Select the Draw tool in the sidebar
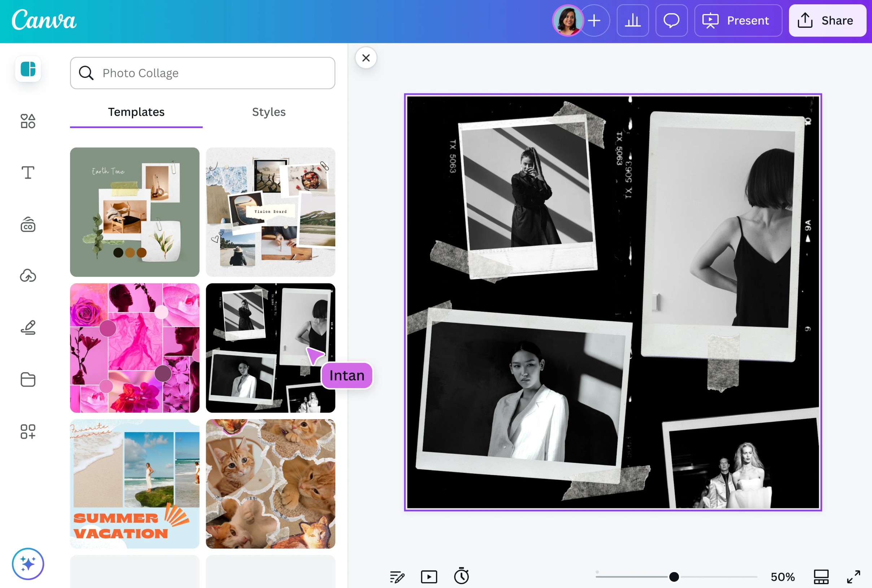 point(27,328)
